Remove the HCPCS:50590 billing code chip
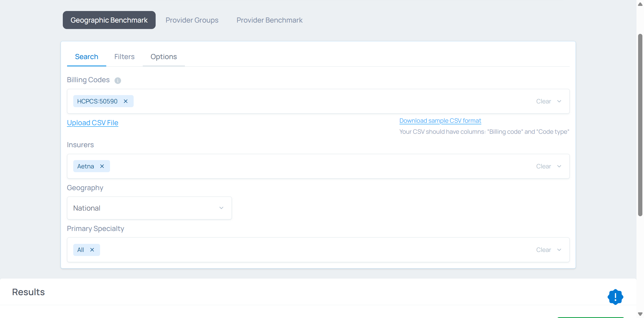This screenshot has width=644, height=318. (126, 101)
